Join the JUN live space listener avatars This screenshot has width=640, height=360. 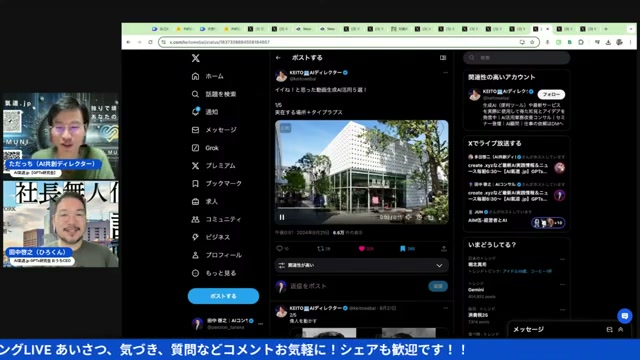(x=548, y=222)
